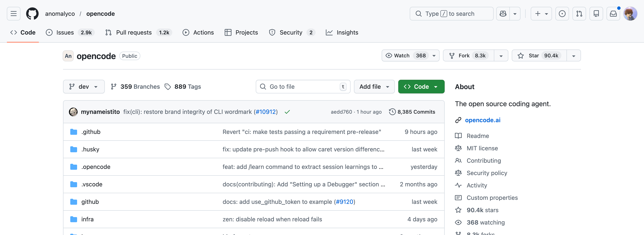Screen dimensions: 644x235
Task: Open the 8,385 Commits history
Action: point(412,112)
